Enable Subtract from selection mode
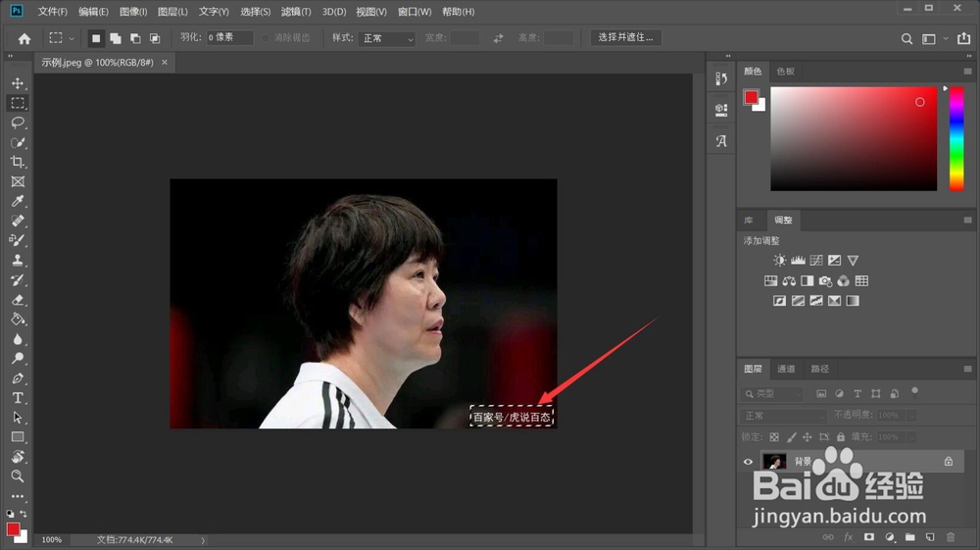Screen dimensions: 980x550 (x=135, y=39)
